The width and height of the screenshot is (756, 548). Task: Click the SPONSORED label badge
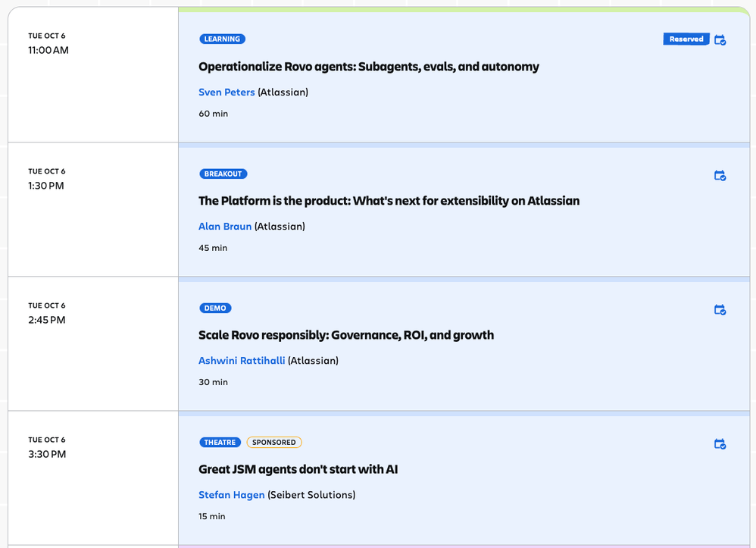point(274,442)
